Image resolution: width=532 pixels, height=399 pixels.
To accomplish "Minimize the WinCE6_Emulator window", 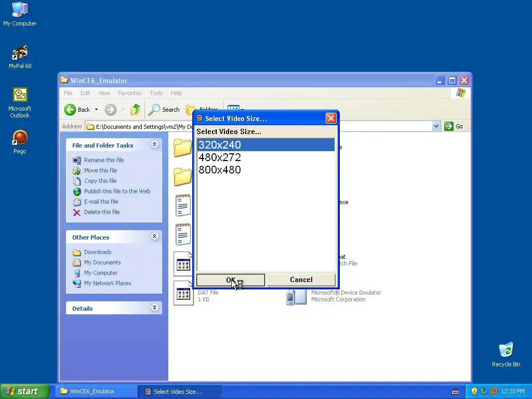I will pyautogui.click(x=440, y=81).
